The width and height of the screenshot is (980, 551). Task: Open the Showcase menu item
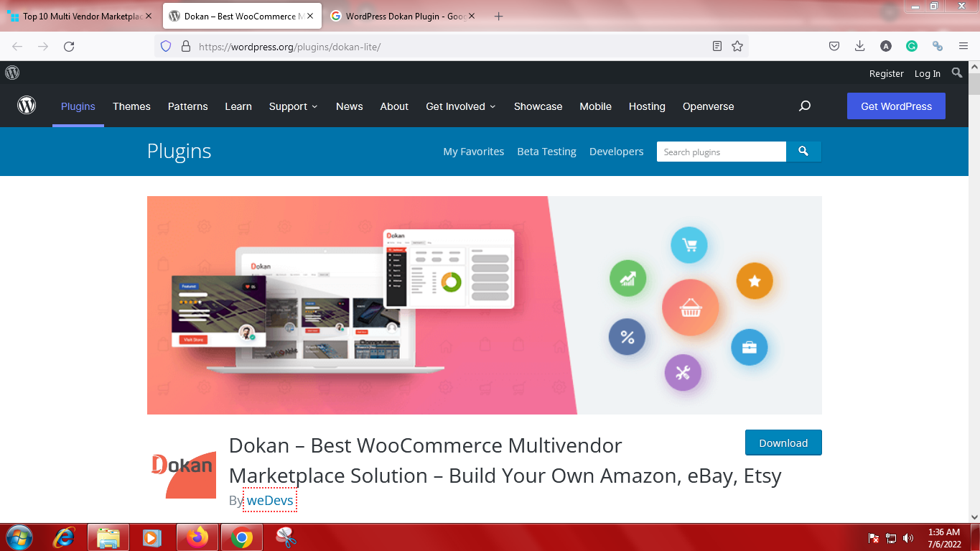(x=538, y=106)
